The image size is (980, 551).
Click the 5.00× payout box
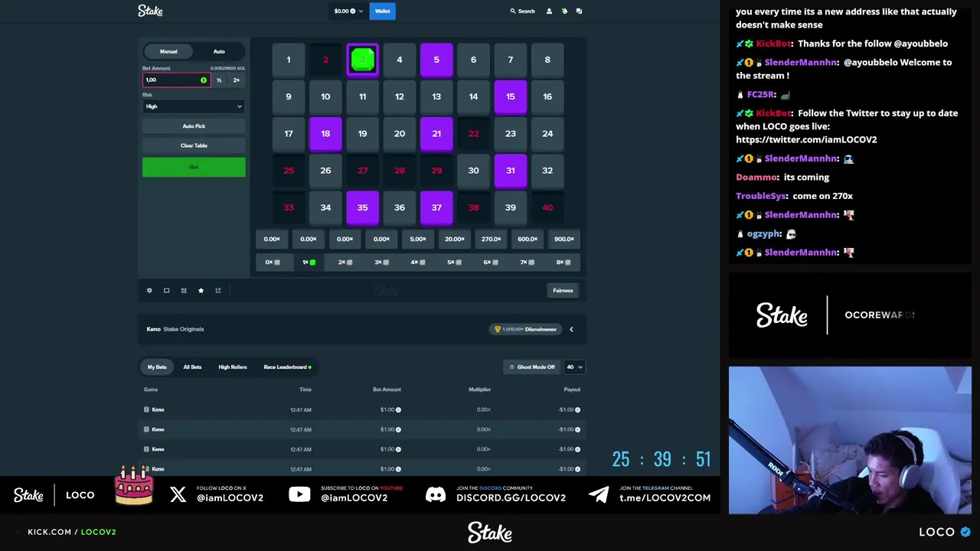418,240
